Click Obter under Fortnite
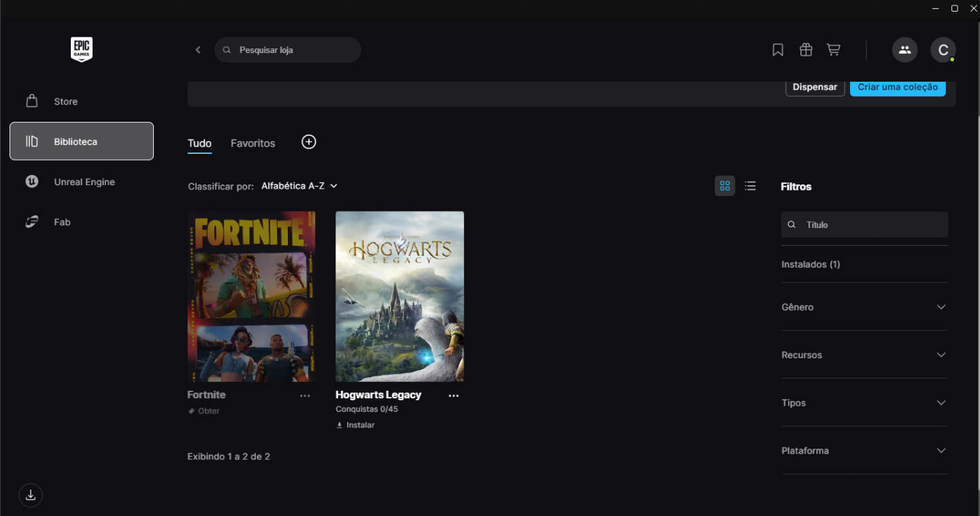Image resolution: width=980 pixels, height=516 pixels. point(204,411)
